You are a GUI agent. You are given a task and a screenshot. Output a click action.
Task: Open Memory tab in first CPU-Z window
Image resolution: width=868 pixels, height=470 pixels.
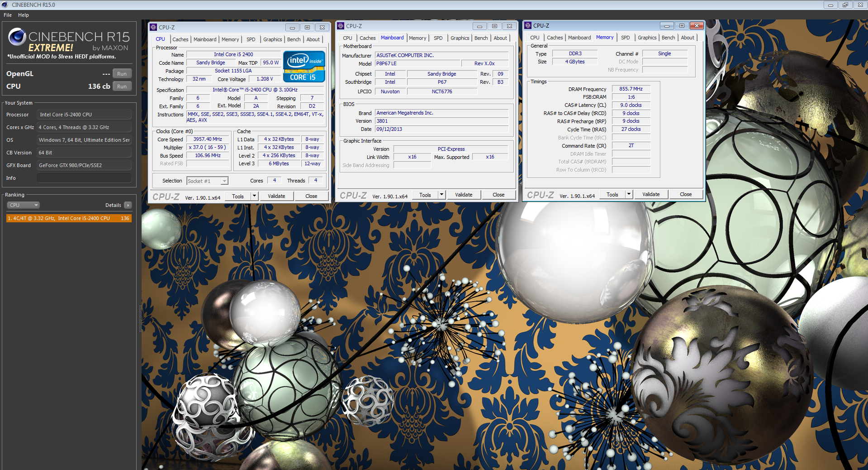pos(230,39)
